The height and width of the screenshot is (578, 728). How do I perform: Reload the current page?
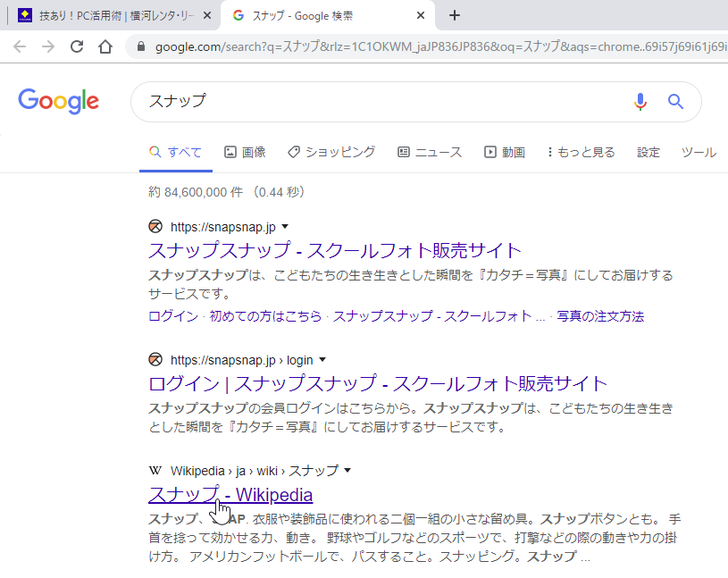tap(77, 46)
